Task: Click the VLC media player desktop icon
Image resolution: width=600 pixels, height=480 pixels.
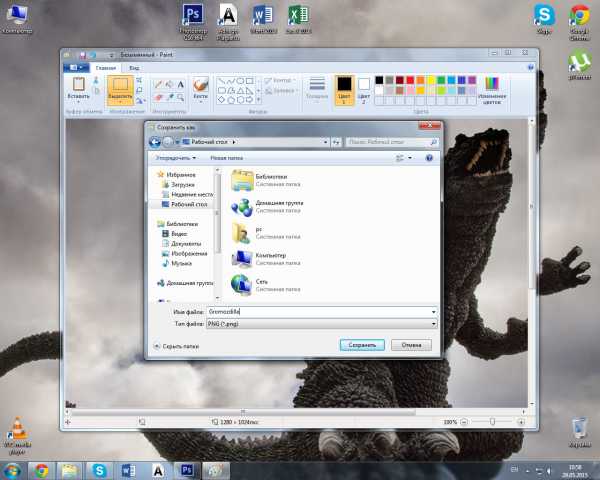Action: tap(18, 436)
